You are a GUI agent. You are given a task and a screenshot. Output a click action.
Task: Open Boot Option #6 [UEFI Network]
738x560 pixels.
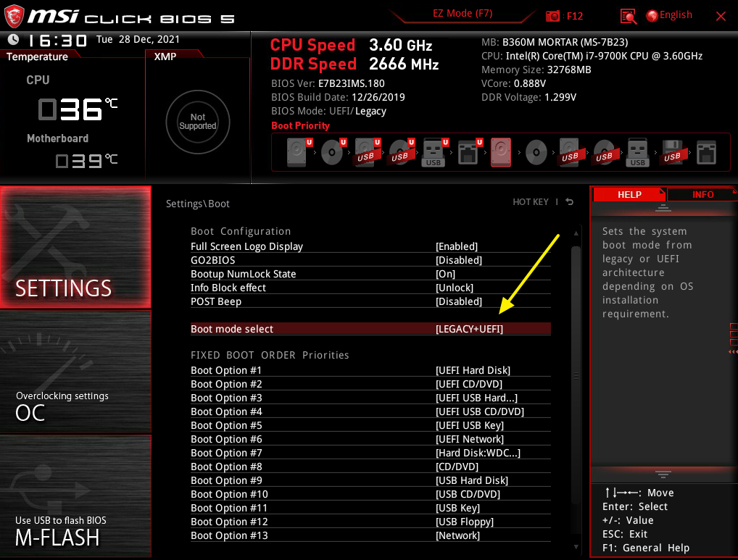pyautogui.click(x=370, y=439)
